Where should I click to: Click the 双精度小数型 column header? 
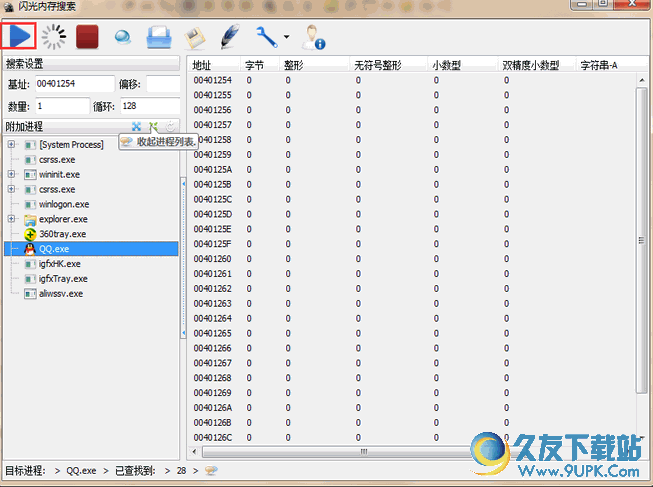pyautogui.click(x=537, y=65)
